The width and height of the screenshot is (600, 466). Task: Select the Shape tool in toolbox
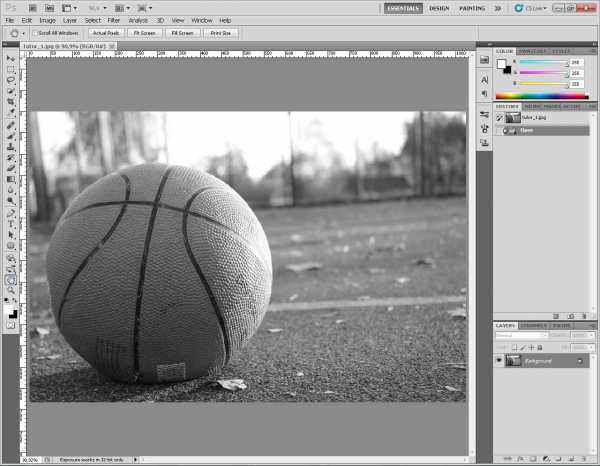pyautogui.click(x=10, y=246)
